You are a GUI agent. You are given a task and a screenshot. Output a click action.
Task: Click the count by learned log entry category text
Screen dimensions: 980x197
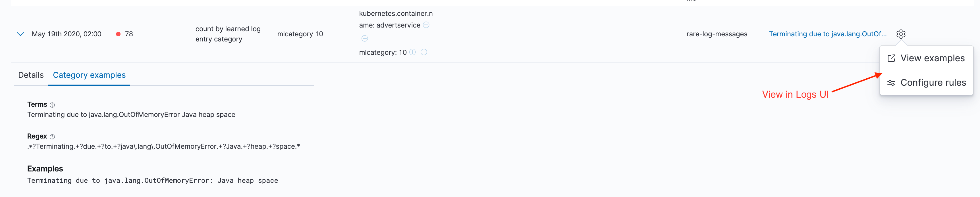coord(228,34)
